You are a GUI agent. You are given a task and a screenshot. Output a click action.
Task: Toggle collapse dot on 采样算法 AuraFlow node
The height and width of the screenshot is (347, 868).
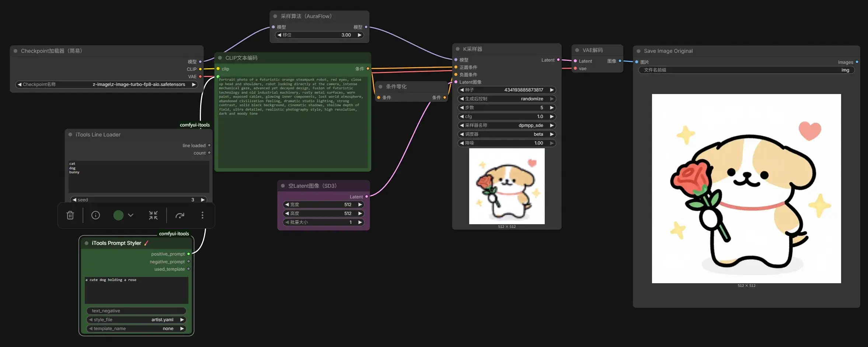pos(275,16)
